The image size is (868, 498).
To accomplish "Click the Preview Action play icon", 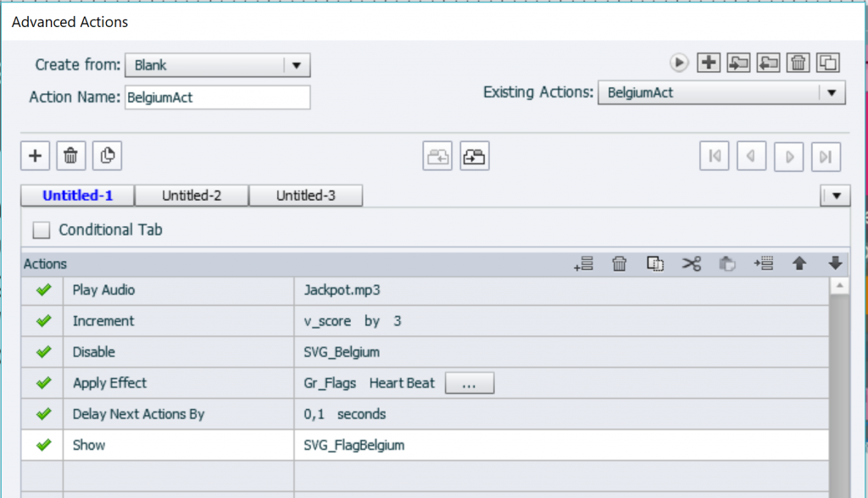I will coord(679,62).
